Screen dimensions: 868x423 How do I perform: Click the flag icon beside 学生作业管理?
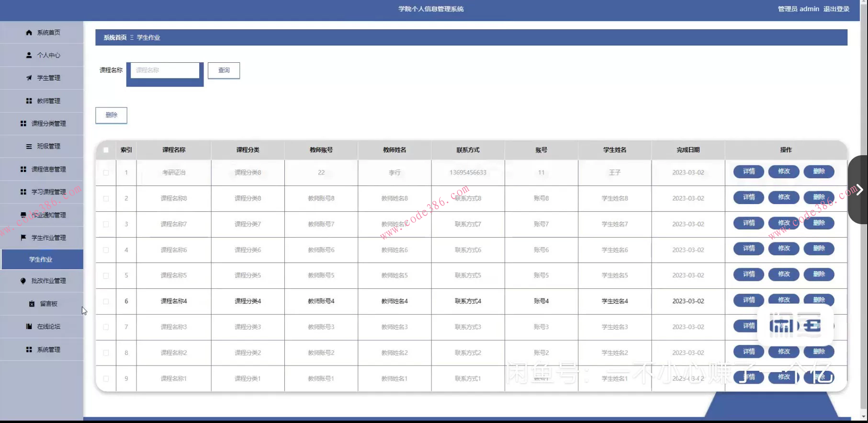point(23,238)
